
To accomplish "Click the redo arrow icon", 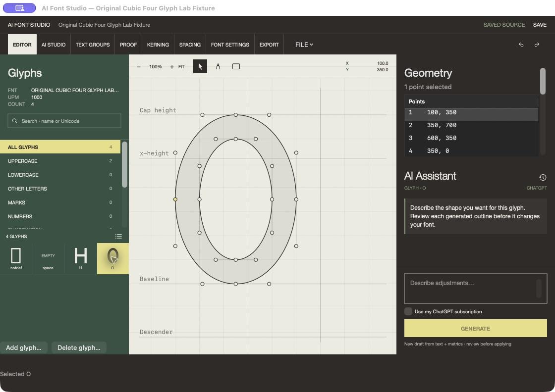I will coord(537,45).
